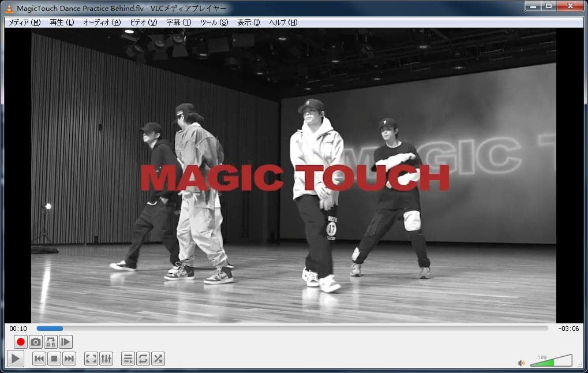Toggle the loop repeat mode
Viewport: 588px width, 373px height.
pyautogui.click(x=143, y=359)
